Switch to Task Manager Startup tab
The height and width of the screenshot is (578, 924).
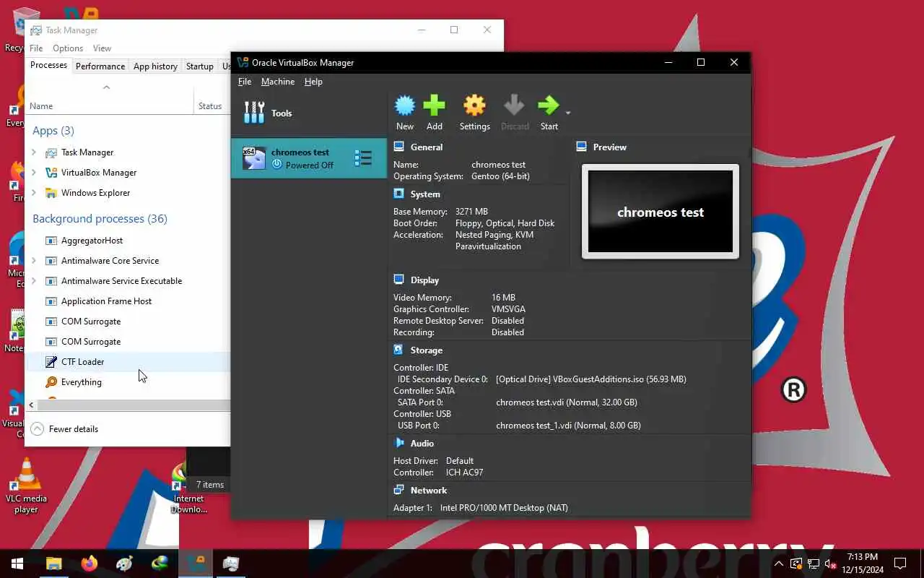[x=200, y=66]
